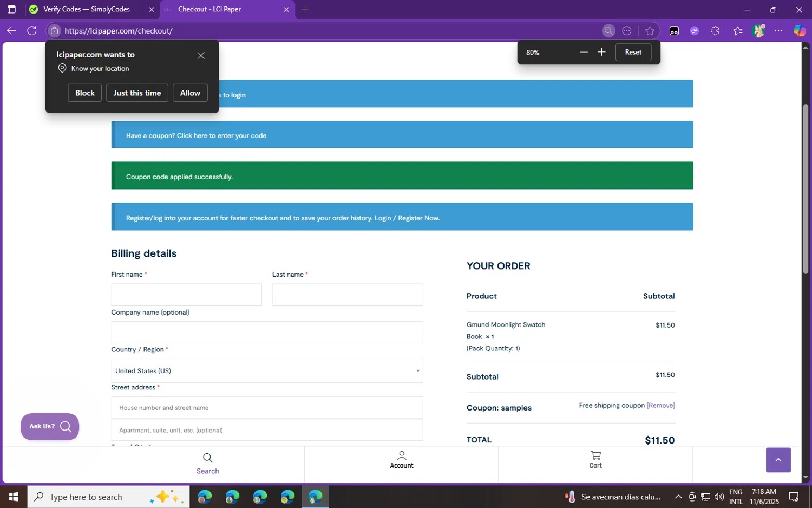This screenshot has width=812, height=508.
Task: Click the Company name input
Action: click(x=267, y=332)
